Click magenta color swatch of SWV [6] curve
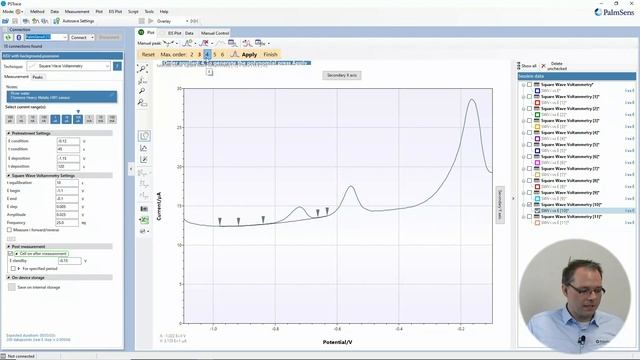 538,162
